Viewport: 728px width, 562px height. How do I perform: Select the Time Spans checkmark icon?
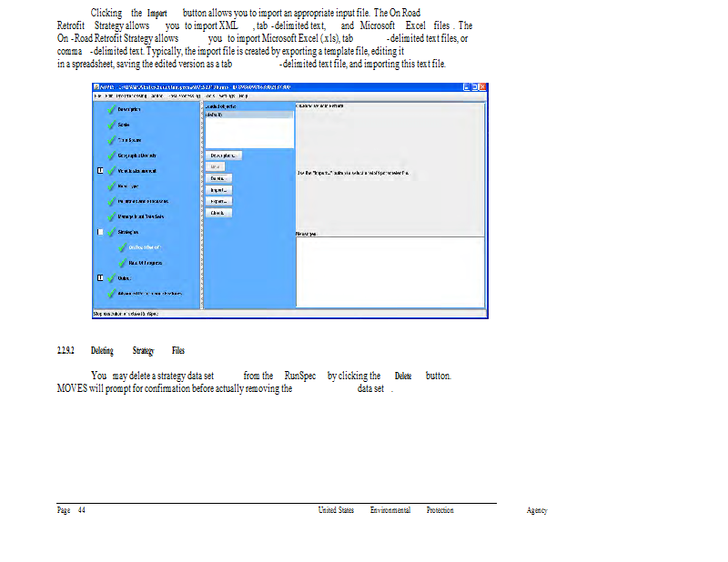(x=110, y=140)
